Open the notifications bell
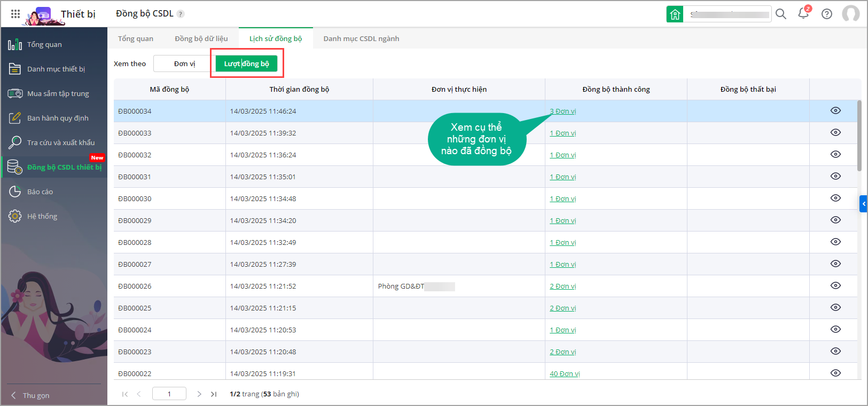Image resolution: width=868 pixels, height=406 pixels. coord(803,13)
